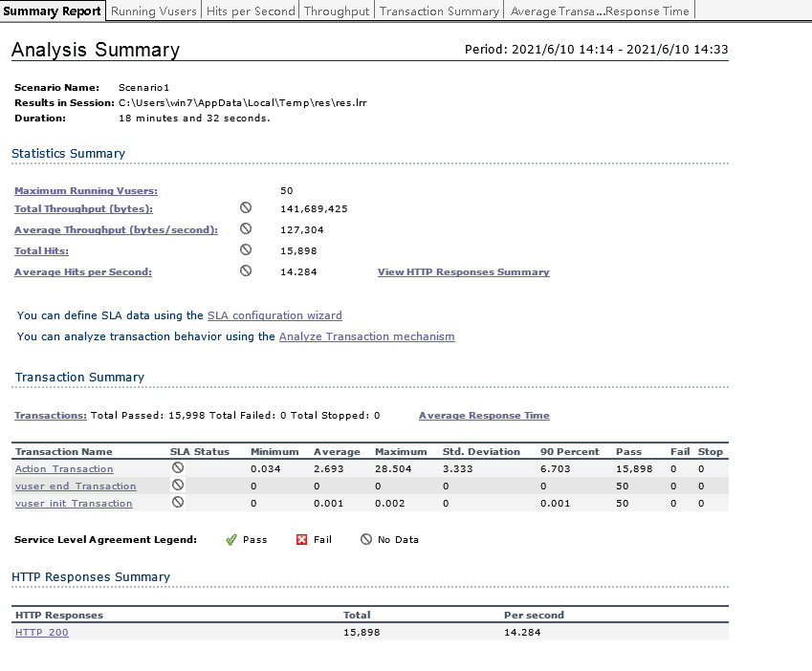Image resolution: width=812 pixels, height=671 pixels.
Task: Click the 90 Percent value 6.703
Action: [x=555, y=468]
